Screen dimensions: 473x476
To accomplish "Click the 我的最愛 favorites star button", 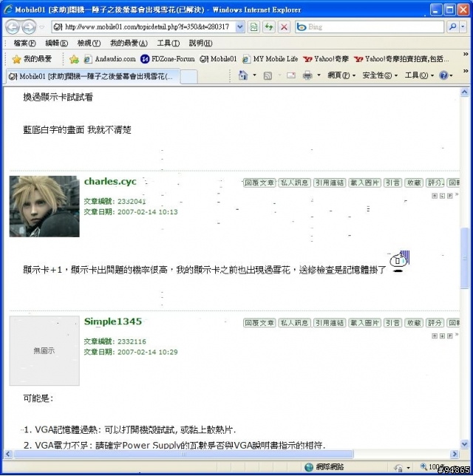I will [x=32, y=59].
